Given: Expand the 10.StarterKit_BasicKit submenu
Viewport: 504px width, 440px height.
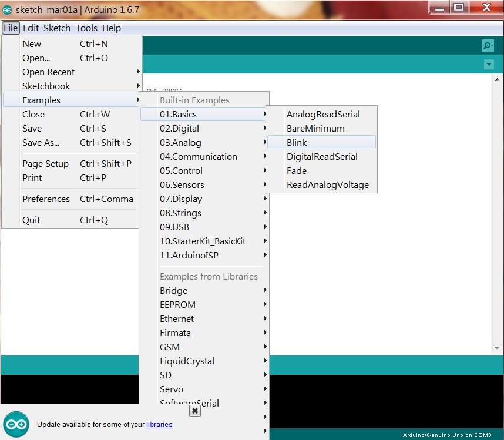Looking at the screenshot, I should pos(204,241).
